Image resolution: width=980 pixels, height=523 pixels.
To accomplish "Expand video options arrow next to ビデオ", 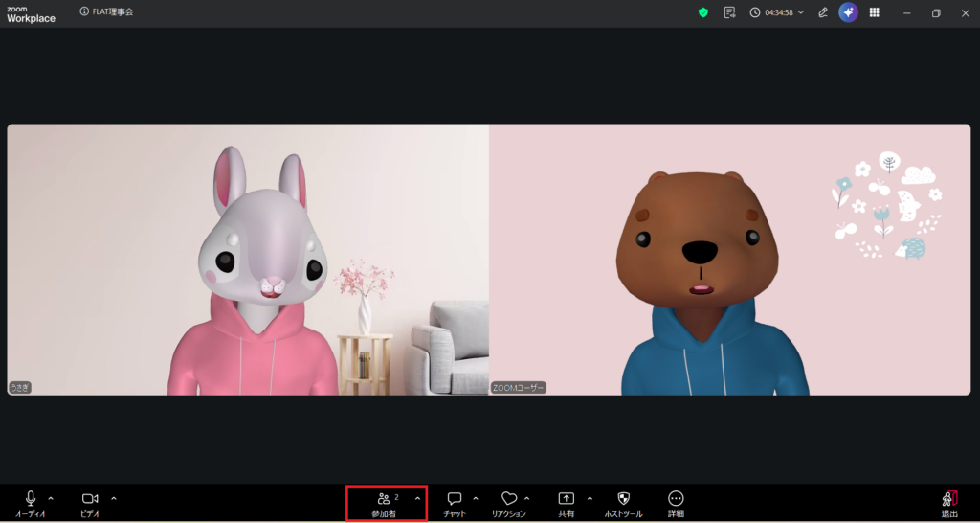I will 114,498.
